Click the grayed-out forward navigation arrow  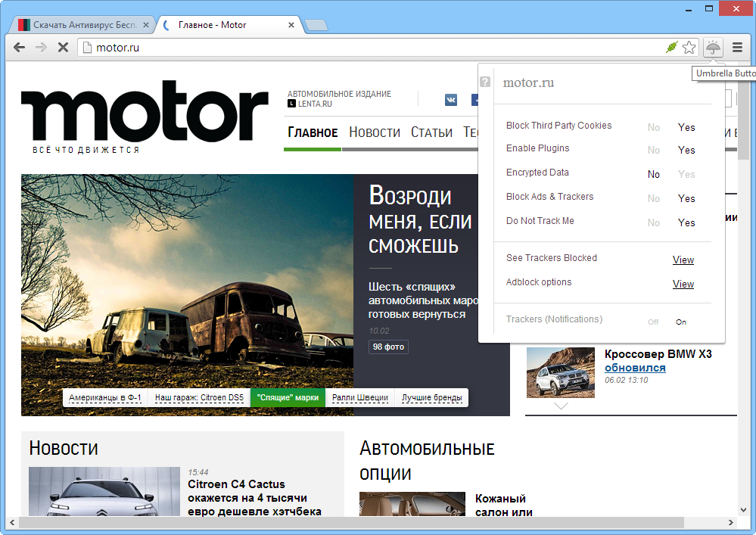coord(41,47)
